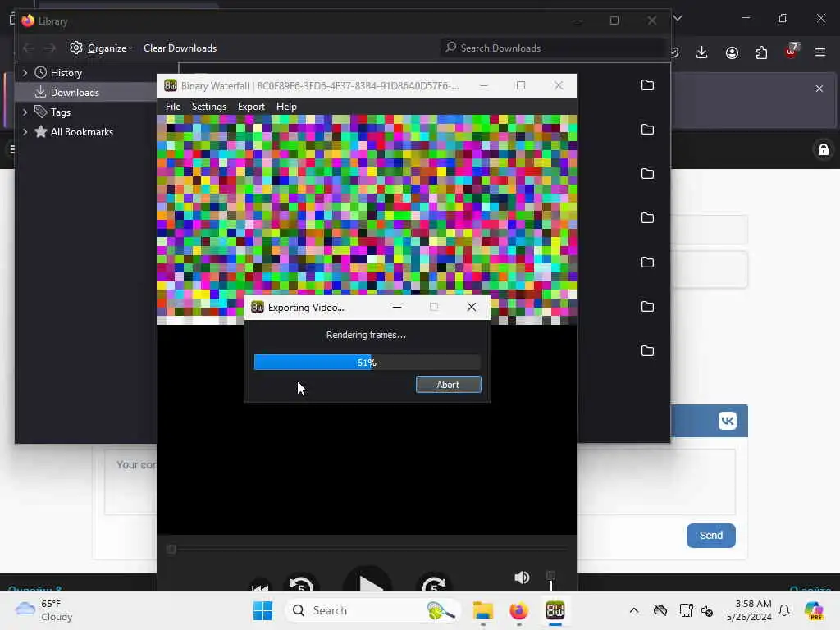The height and width of the screenshot is (630, 840).
Task: Click the playback seek bar handle
Action: point(171,549)
